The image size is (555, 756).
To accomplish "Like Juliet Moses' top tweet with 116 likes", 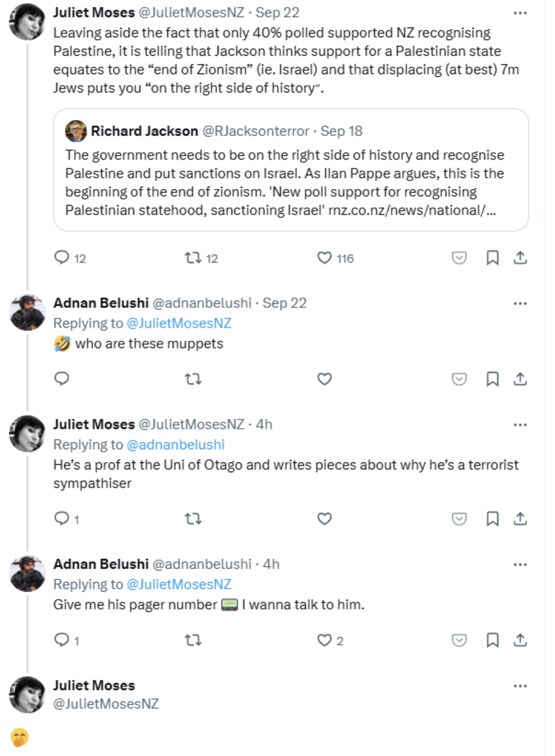I will point(325,258).
